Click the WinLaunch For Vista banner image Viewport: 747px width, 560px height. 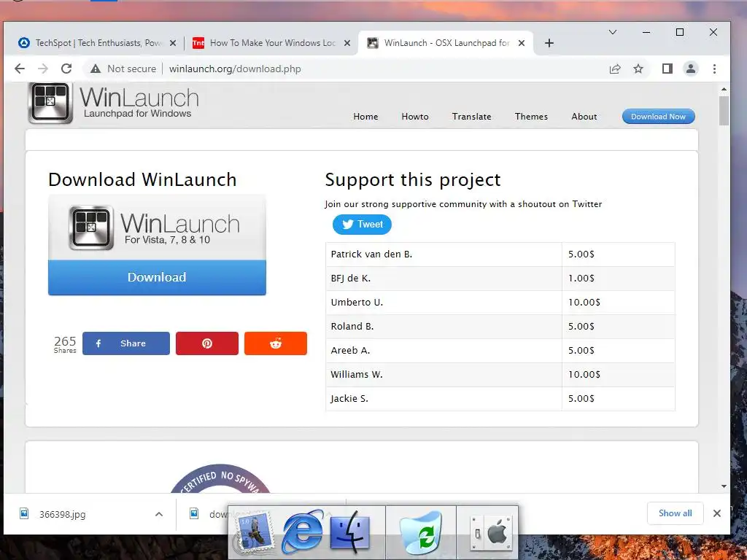point(157,227)
